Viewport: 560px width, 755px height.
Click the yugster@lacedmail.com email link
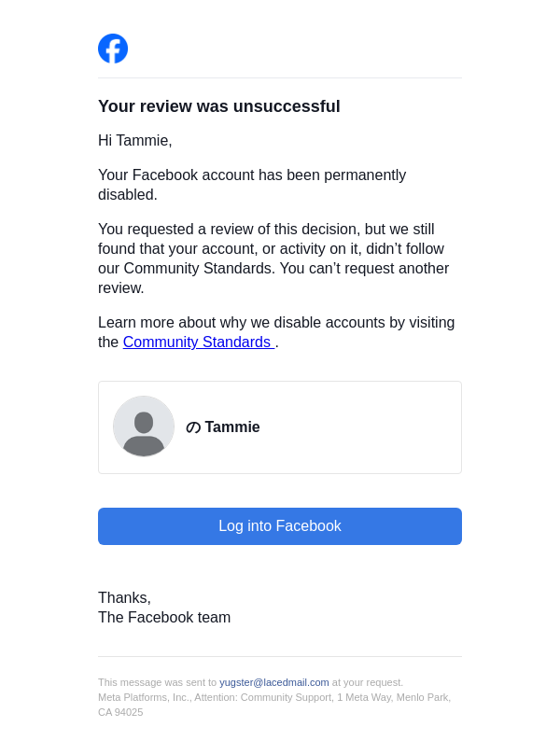274,682
